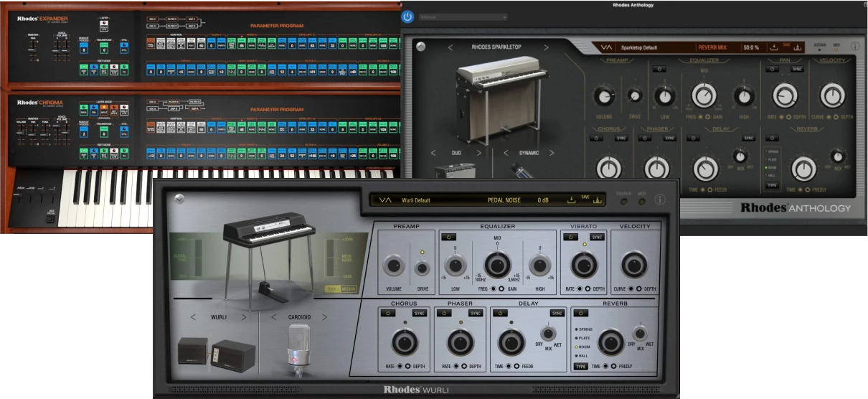This screenshot has height=399, width=868.
Task: Click the Wurli Preamp Drive knob
Action: pos(423,268)
